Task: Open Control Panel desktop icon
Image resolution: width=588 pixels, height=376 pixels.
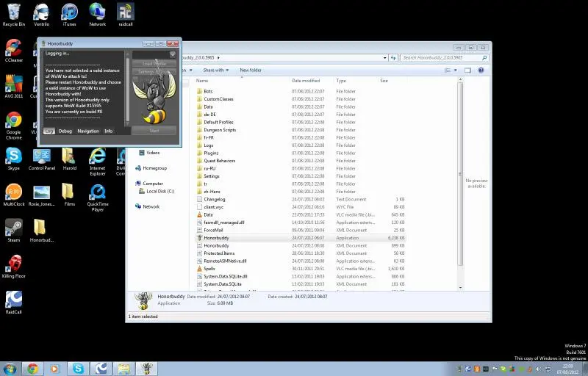Action: (x=42, y=159)
